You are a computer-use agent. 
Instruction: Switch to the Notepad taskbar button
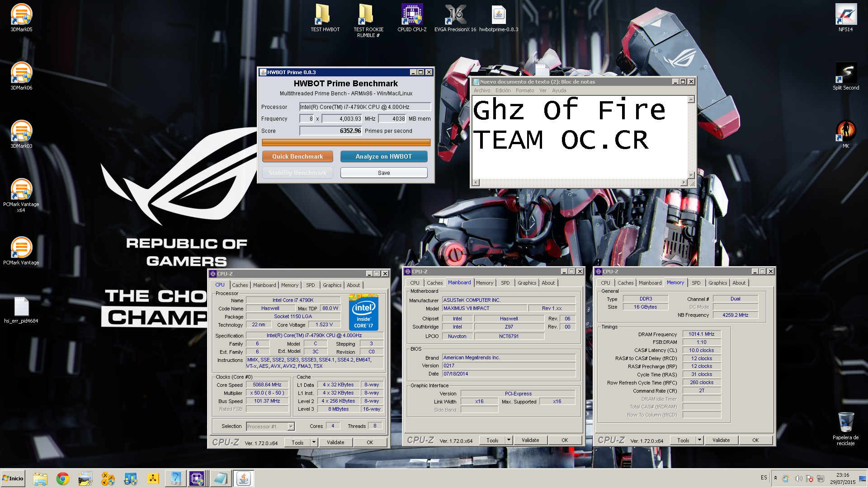(x=221, y=479)
